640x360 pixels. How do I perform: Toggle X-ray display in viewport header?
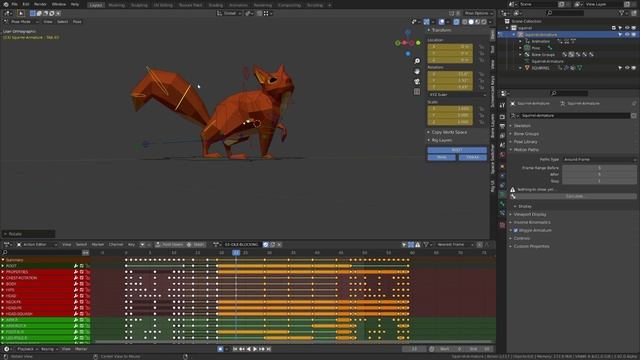click(x=456, y=22)
